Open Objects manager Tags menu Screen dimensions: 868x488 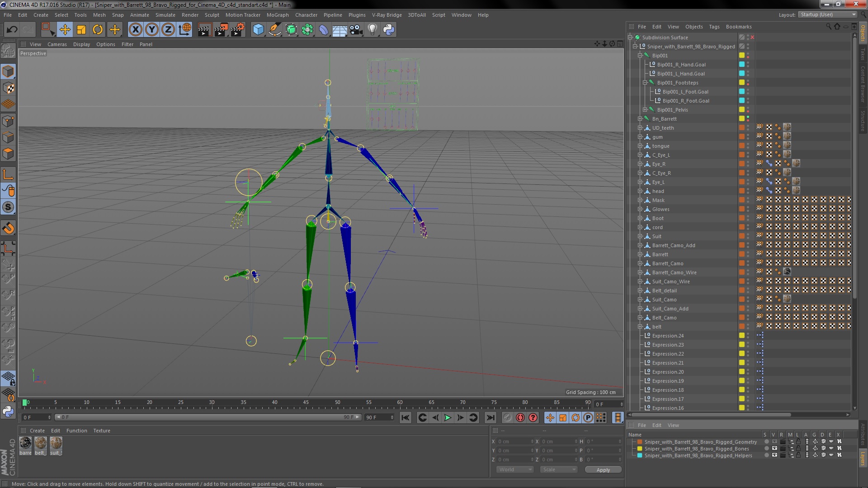[x=714, y=27]
